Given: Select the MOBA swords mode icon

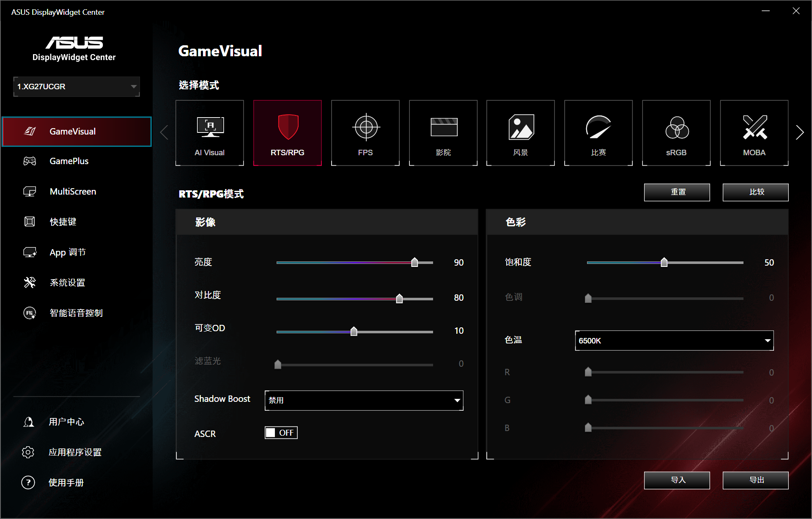Looking at the screenshot, I should tap(754, 132).
